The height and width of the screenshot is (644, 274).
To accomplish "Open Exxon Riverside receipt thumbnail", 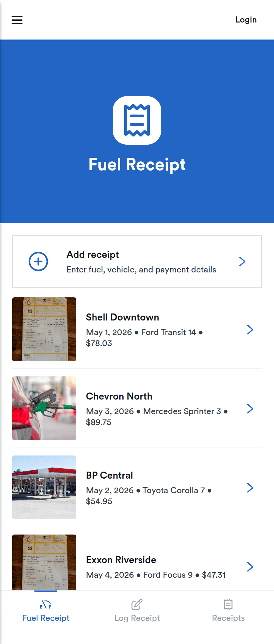I will pyautogui.click(x=44, y=562).
